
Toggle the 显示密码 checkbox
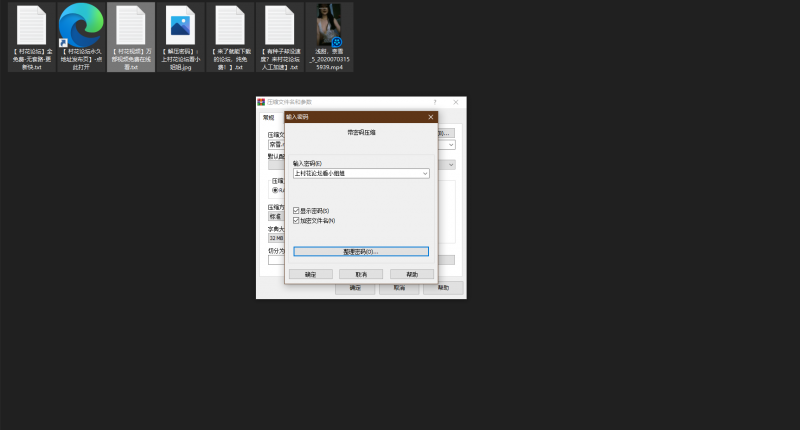296,211
